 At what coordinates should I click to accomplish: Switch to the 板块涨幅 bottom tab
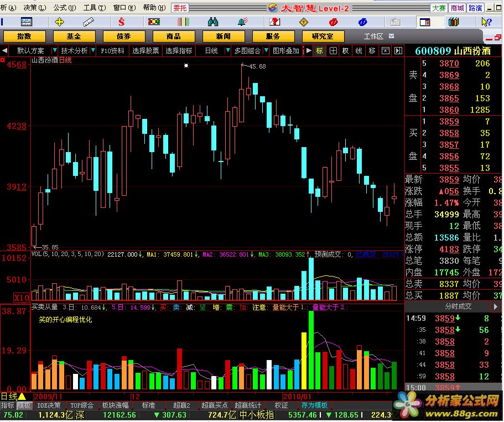pos(116,405)
